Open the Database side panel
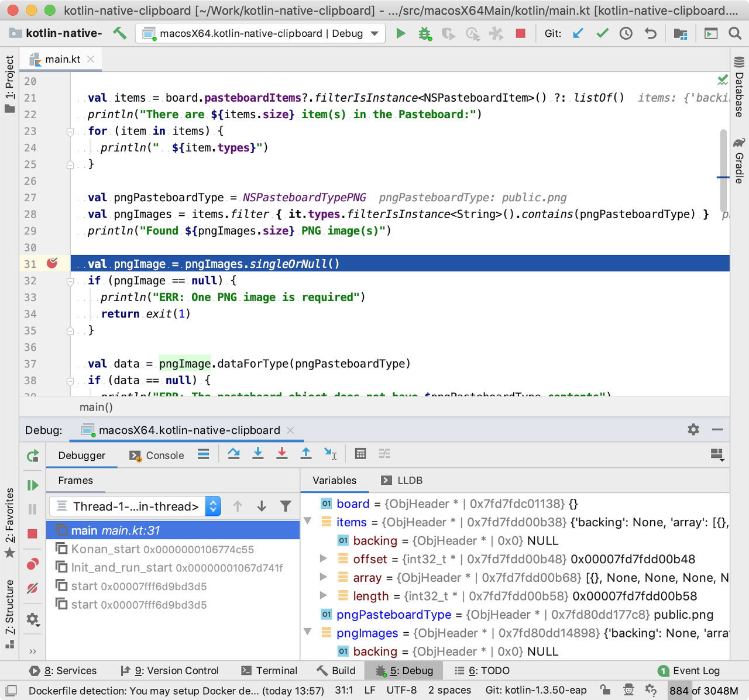The width and height of the screenshot is (749, 700). point(739,87)
